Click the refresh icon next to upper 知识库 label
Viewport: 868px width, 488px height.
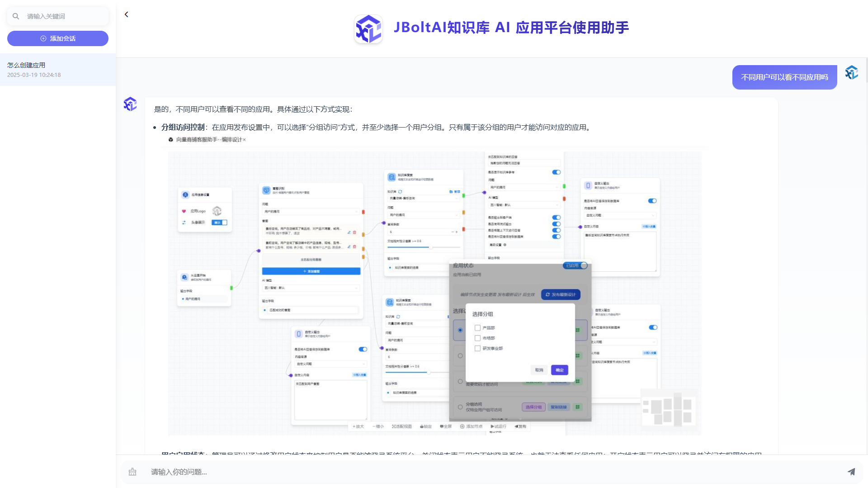pyautogui.click(x=400, y=192)
